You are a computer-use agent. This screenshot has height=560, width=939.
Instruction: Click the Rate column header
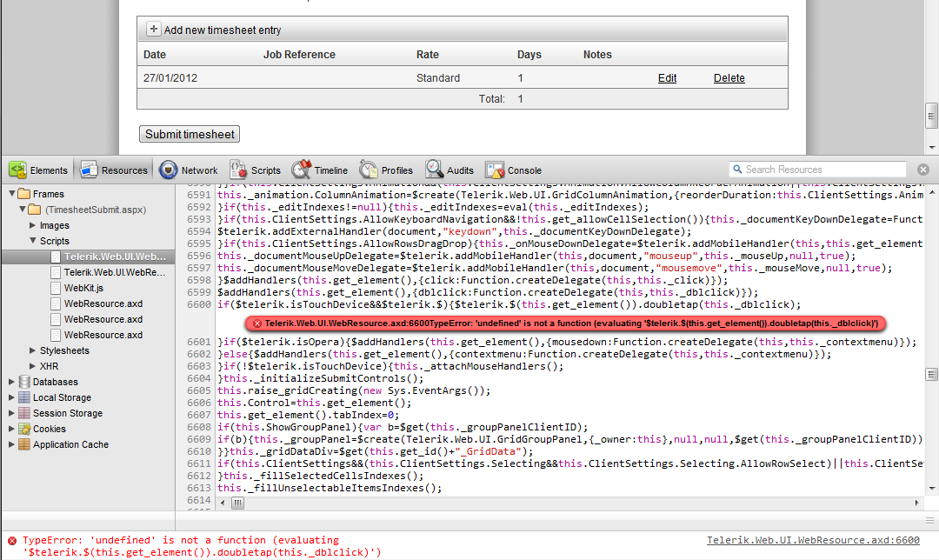click(428, 55)
